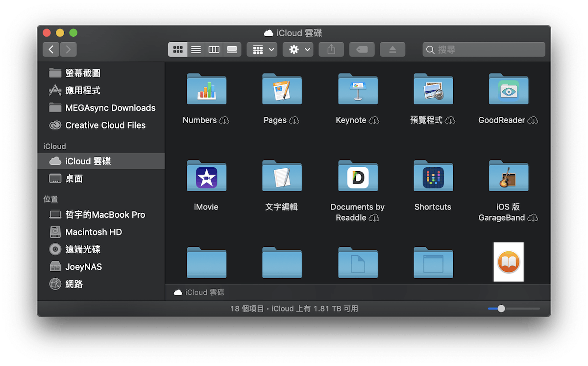Click the Eject toolbar button
This screenshot has height=366, width=588.
392,50
